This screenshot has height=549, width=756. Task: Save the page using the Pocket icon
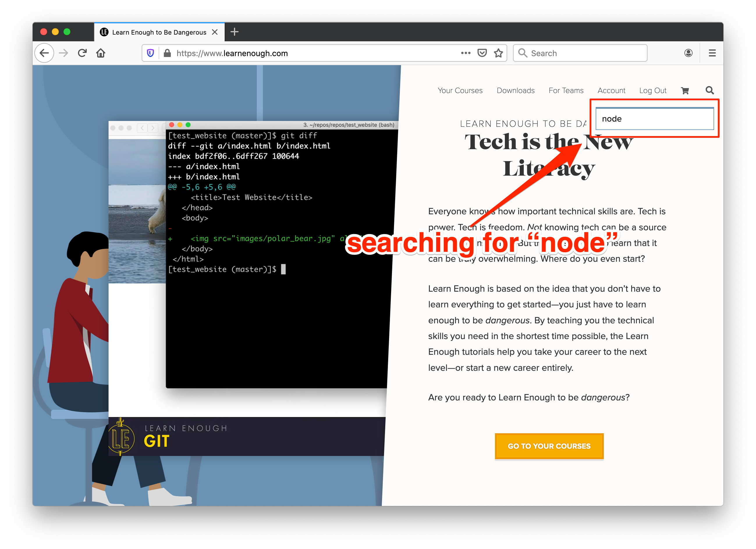pos(482,53)
